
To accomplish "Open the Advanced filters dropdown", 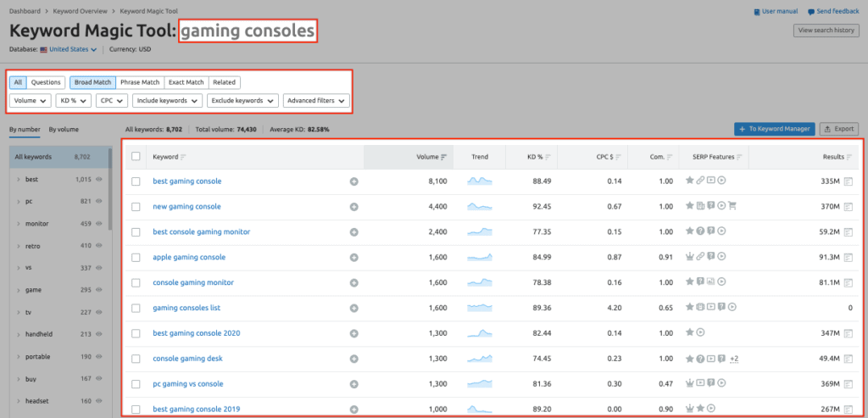I will (x=316, y=100).
